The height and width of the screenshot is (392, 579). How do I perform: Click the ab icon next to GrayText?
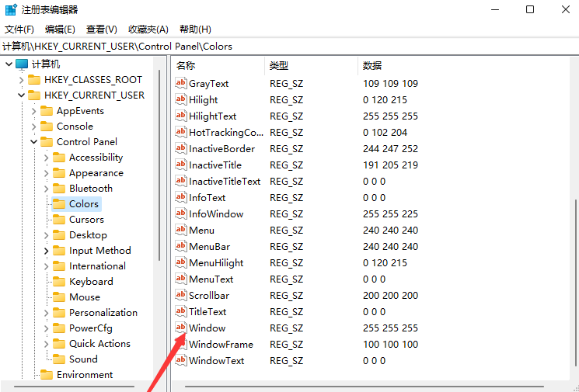[x=181, y=83]
